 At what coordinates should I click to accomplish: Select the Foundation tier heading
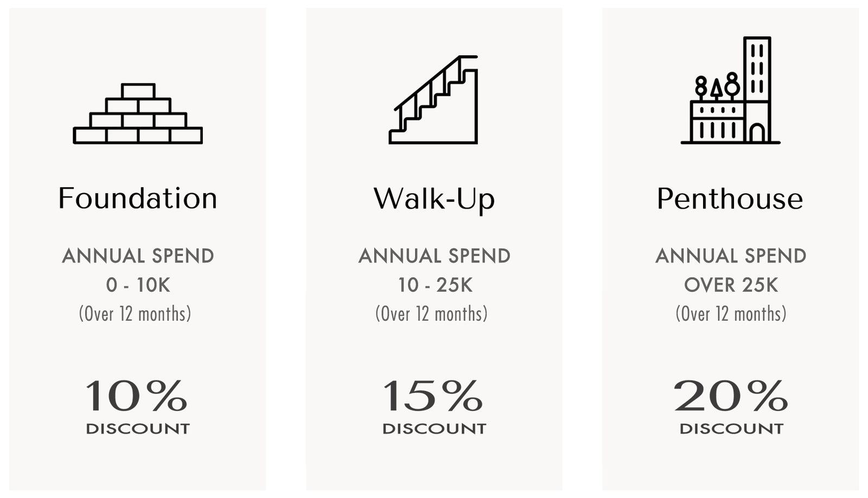click(x=138, y=199)
